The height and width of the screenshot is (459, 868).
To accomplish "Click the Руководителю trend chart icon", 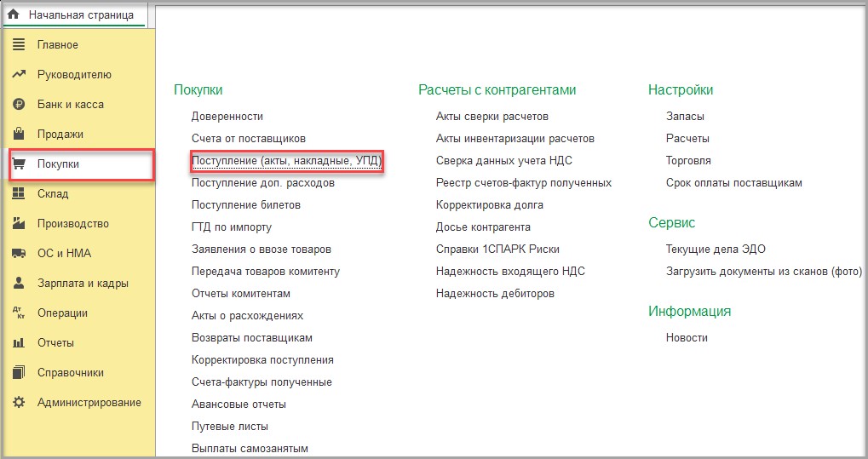I will pyautogui.click(x=19, y=74).
